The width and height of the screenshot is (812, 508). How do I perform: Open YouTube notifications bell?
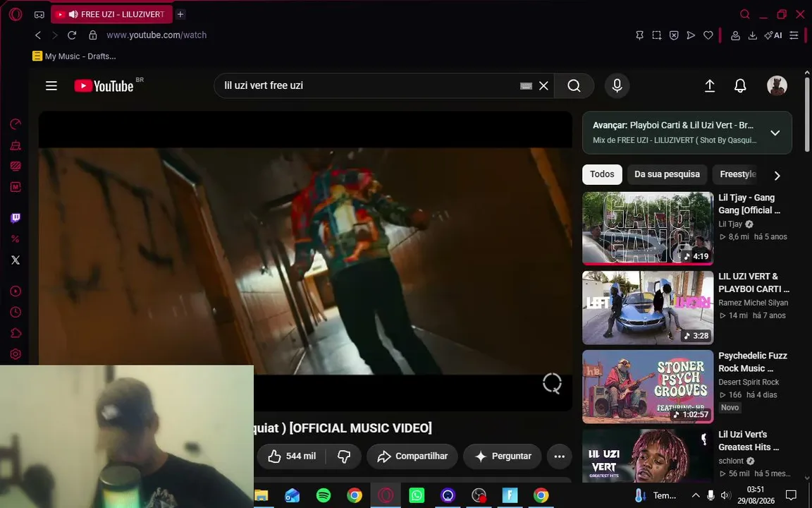(x=740, y=85)
